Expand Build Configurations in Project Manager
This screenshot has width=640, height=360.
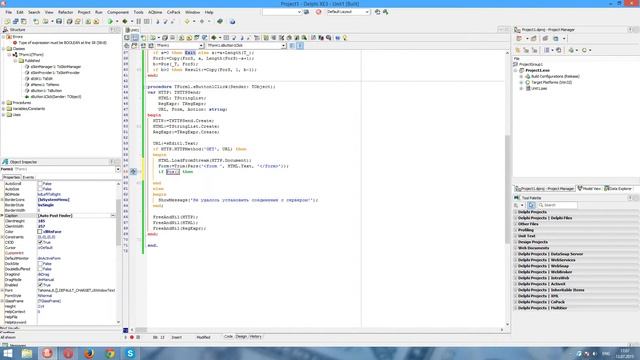[521, 76]
